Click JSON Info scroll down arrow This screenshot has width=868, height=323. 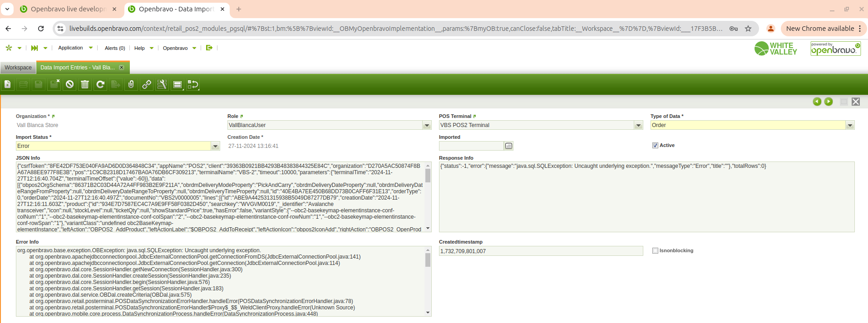[x=428, y=229]
